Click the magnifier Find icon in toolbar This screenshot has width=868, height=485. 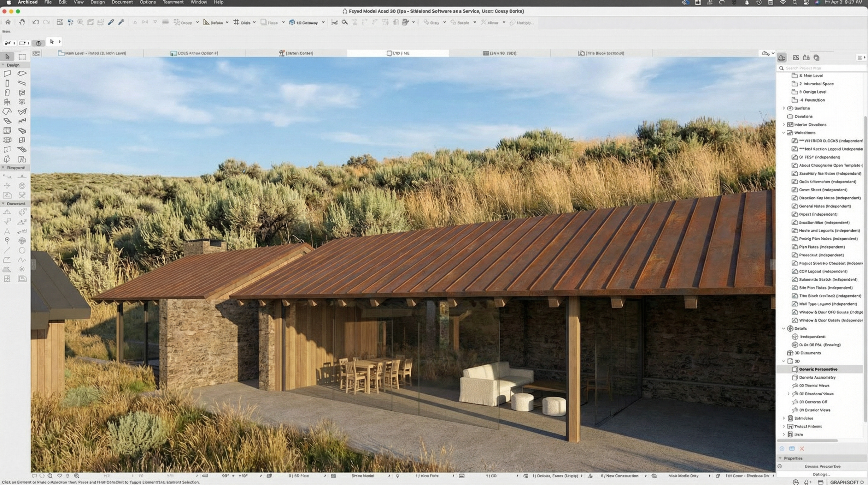pyautogui.click(x=345, y=22)
